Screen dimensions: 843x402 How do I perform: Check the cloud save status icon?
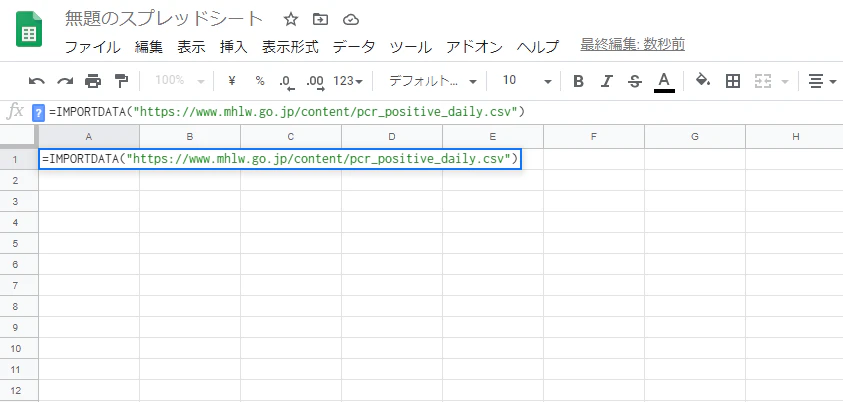351,20
